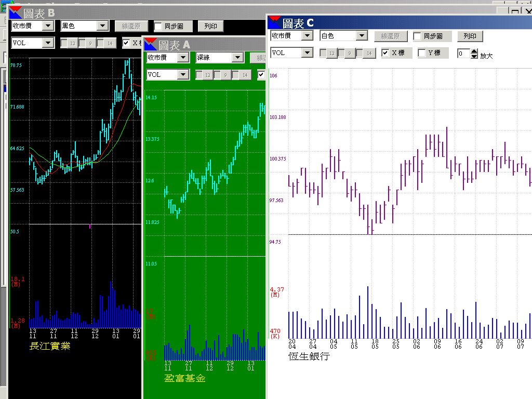The height and width of the screenshot is (399, 532).
Task: Toggle 9 checkbox in chart A
Action: (x=217, y=75)
